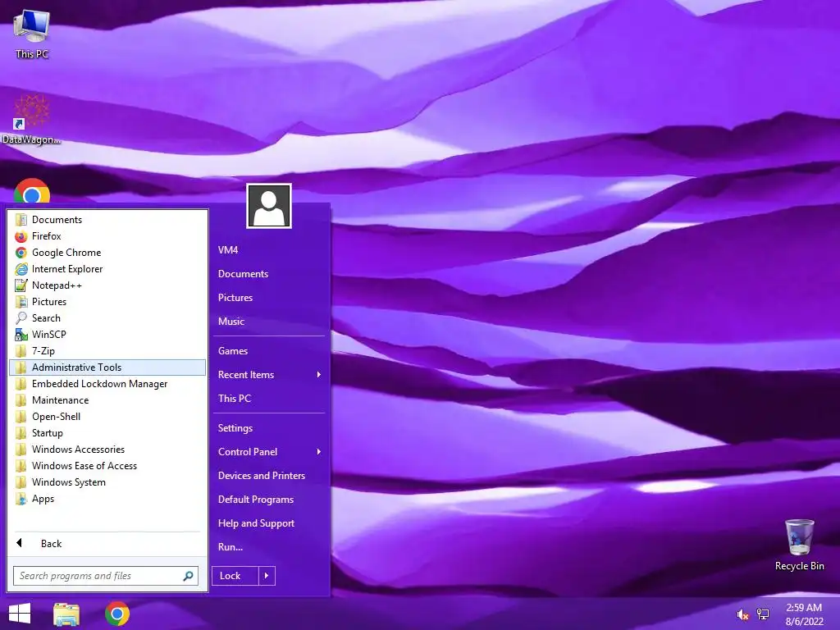Launch Internet Explorer

click(107, 269)
